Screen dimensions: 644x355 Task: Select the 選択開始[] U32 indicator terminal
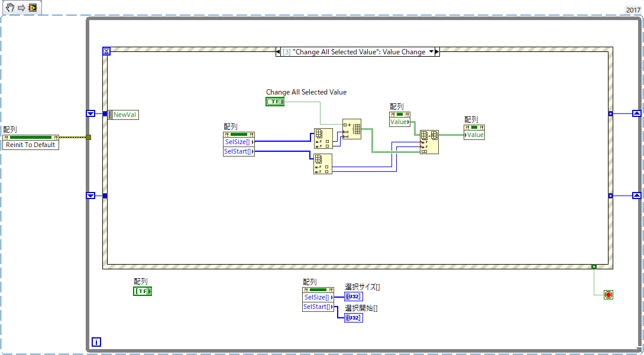tap(354, 318)
